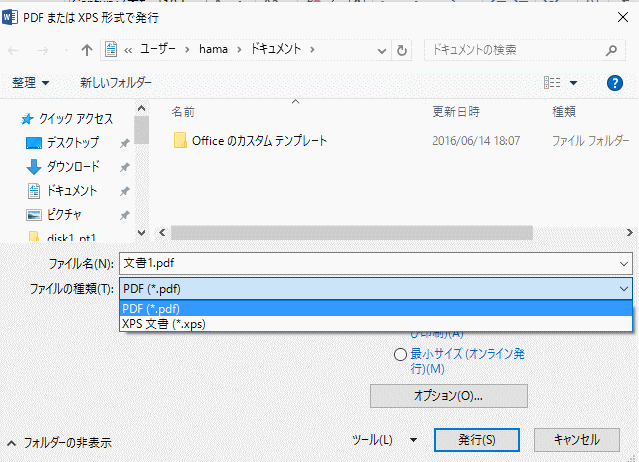Click the 2016/06/14 18:07 date cell
Viewport: 639px width, 462px height.
[476, 141]
